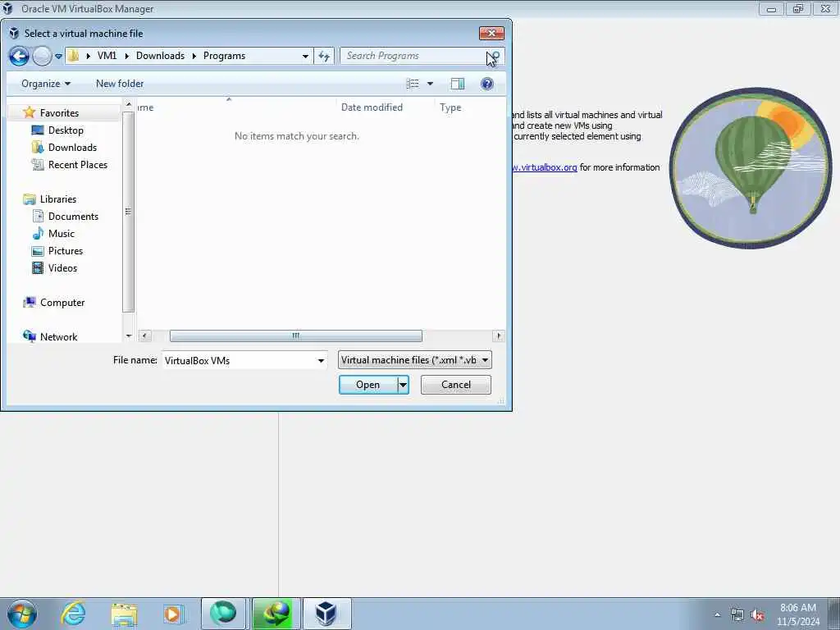Change view using the view icon
The height and width of the screenshot is (630, 840).
tap(413, 84)
